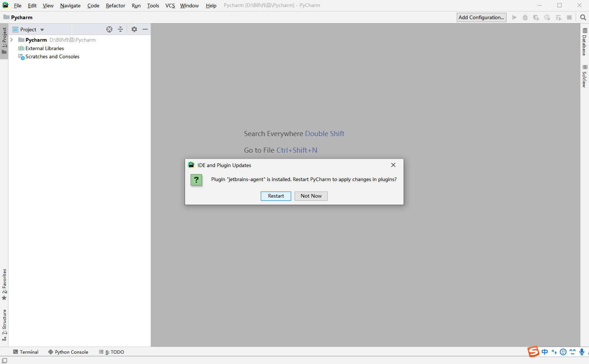Open the VCS menu

click(170, 6)
